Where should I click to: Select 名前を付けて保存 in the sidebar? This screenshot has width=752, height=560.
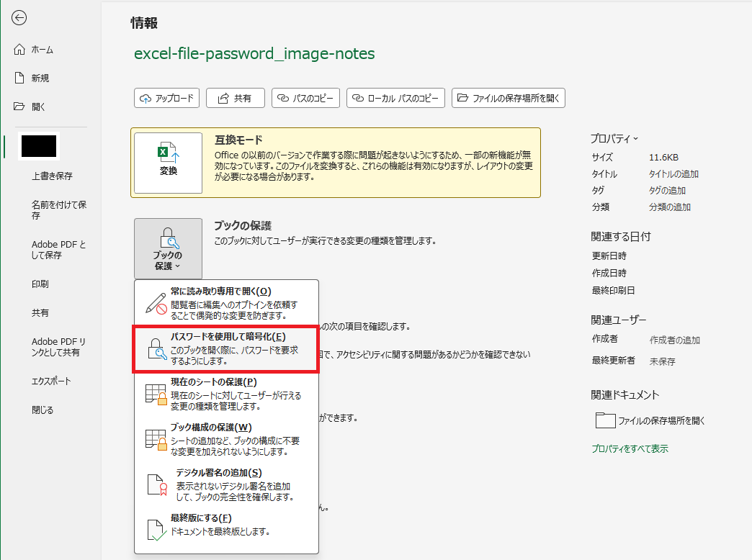coord(59,210)
